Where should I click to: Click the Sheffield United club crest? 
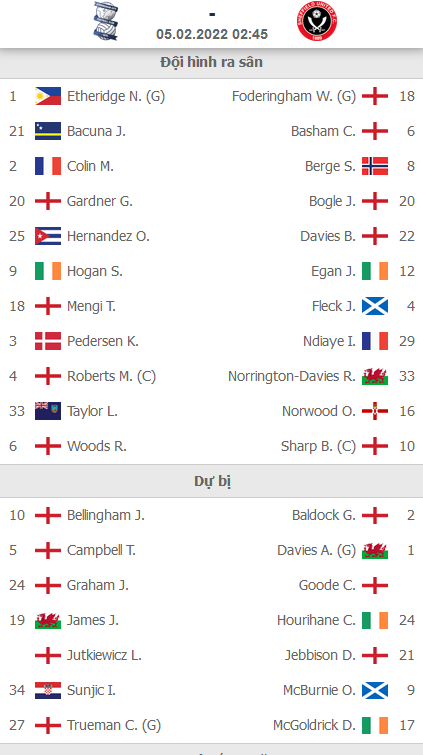317,21
